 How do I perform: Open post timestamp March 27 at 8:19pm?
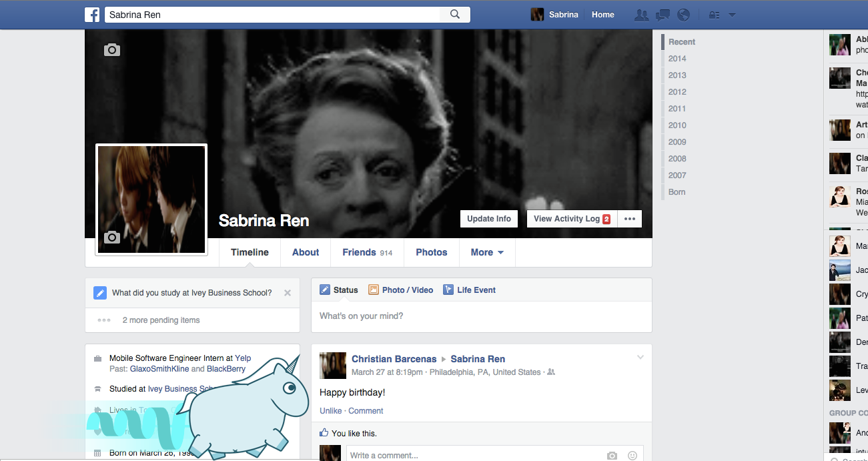[387, 372]
